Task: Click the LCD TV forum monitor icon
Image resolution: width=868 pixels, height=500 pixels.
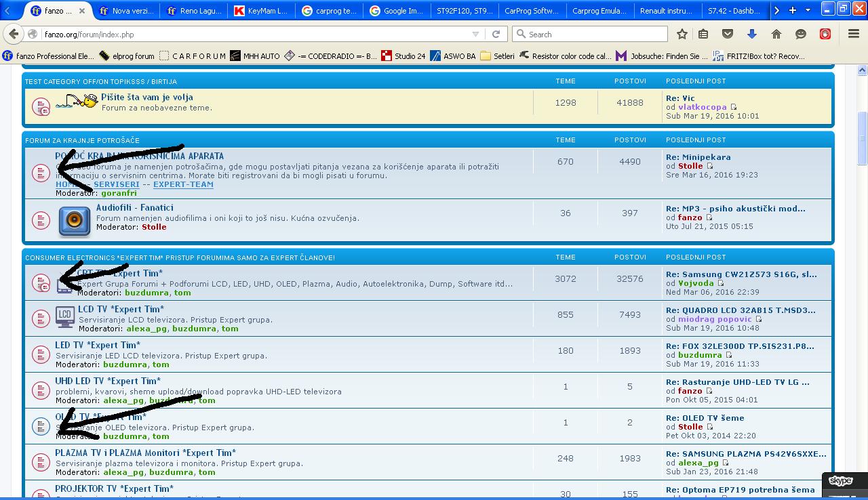Action: point(64,316)
